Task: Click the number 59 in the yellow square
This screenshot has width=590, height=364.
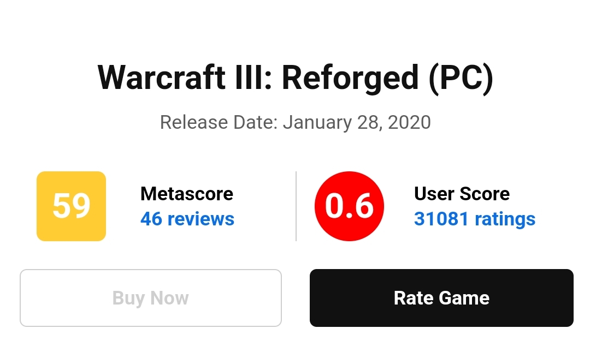Action: tap(71, 206)
